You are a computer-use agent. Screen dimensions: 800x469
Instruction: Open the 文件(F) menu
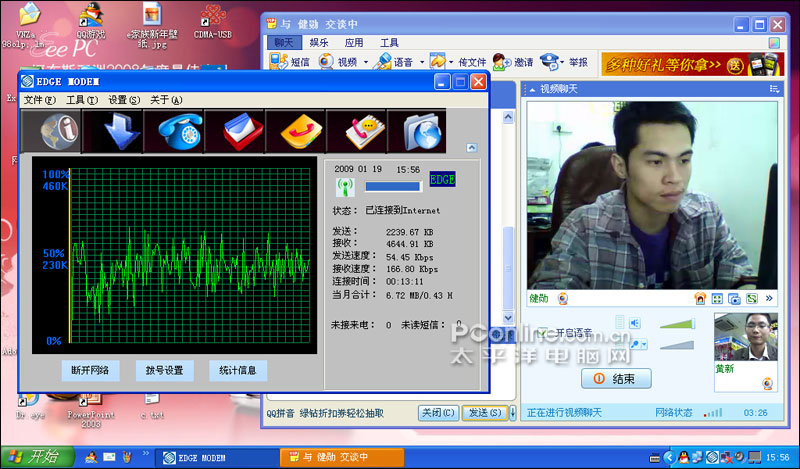point(39,100)
